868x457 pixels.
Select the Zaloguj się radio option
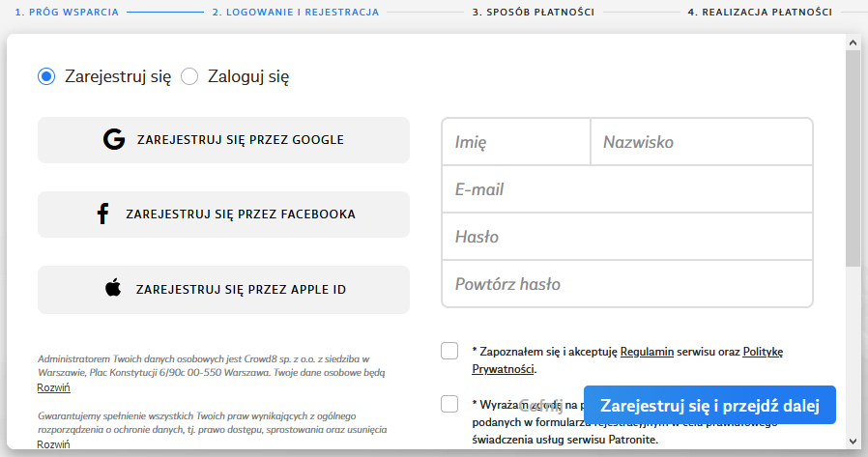pos(189,76)
